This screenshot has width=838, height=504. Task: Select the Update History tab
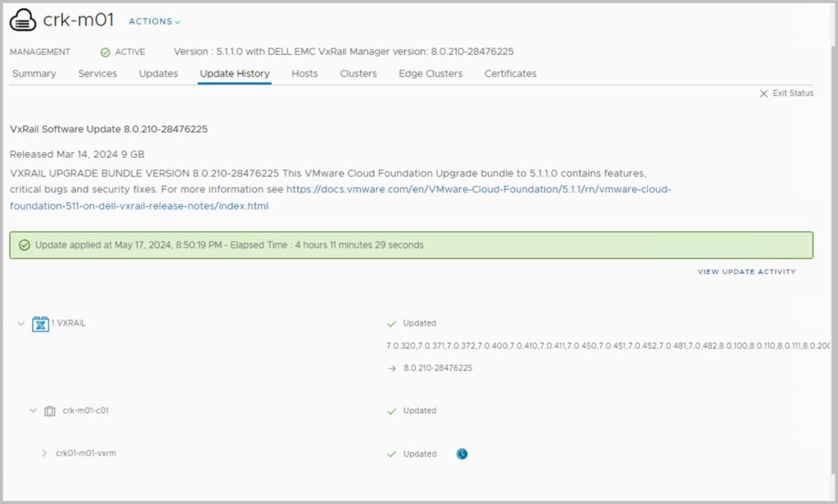point(235,74)
